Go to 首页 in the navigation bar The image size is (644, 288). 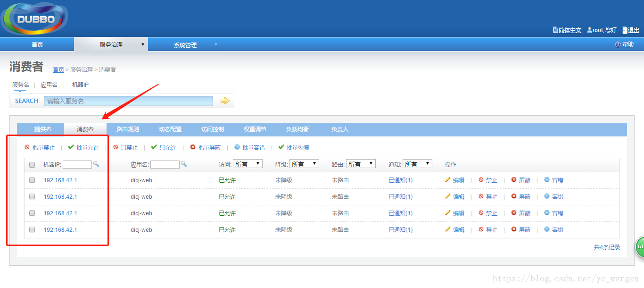point(37,44)
